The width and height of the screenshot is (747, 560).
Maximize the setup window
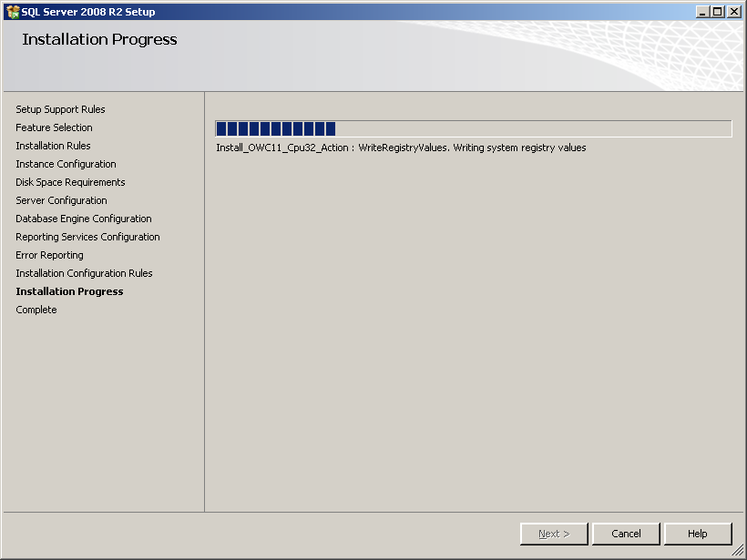(718, 12)
